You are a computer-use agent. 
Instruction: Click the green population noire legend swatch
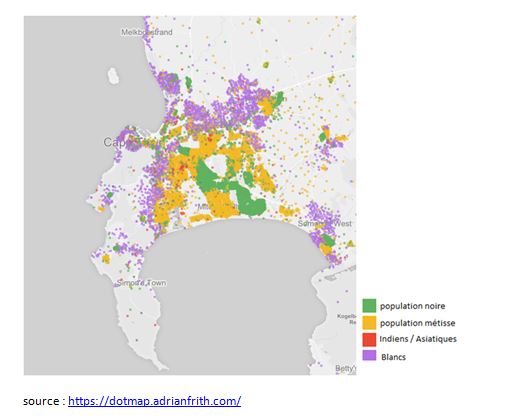(x=369, y=306)
